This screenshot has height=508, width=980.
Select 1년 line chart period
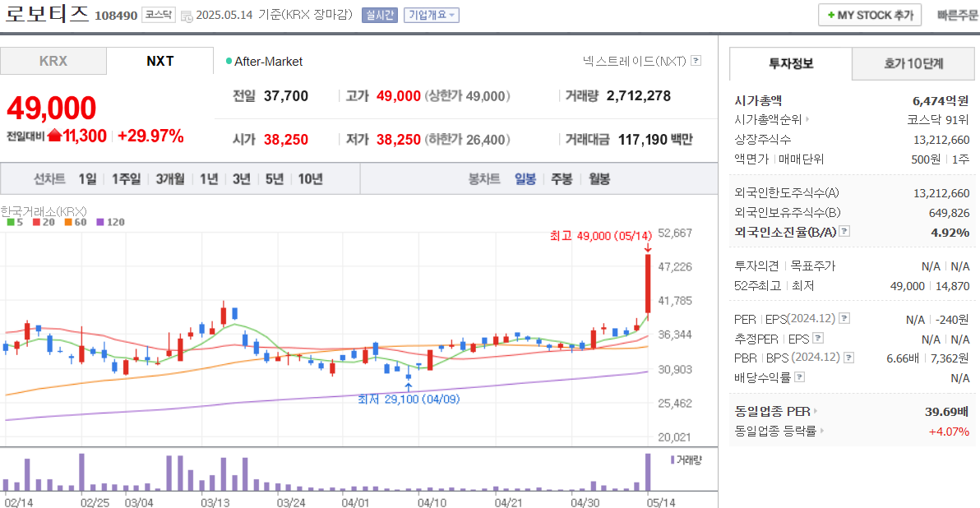[x=209, y=179]
